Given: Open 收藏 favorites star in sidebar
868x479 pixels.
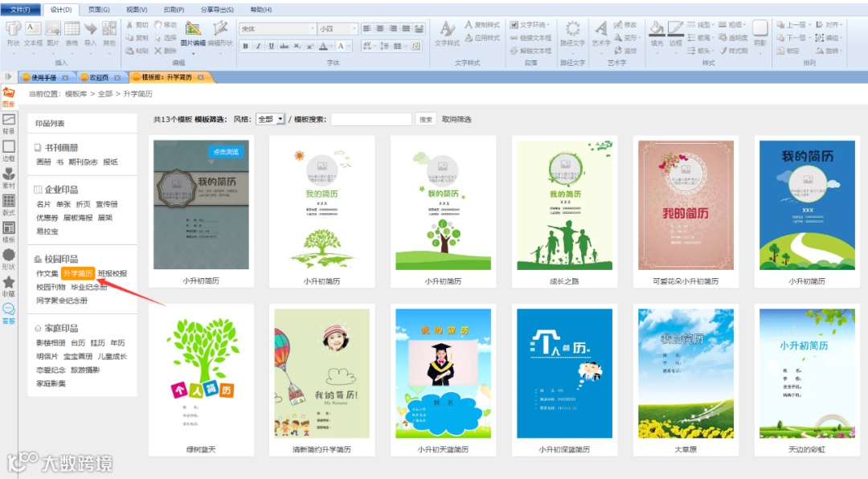Looking at the screenshot, I should point(9,287).
